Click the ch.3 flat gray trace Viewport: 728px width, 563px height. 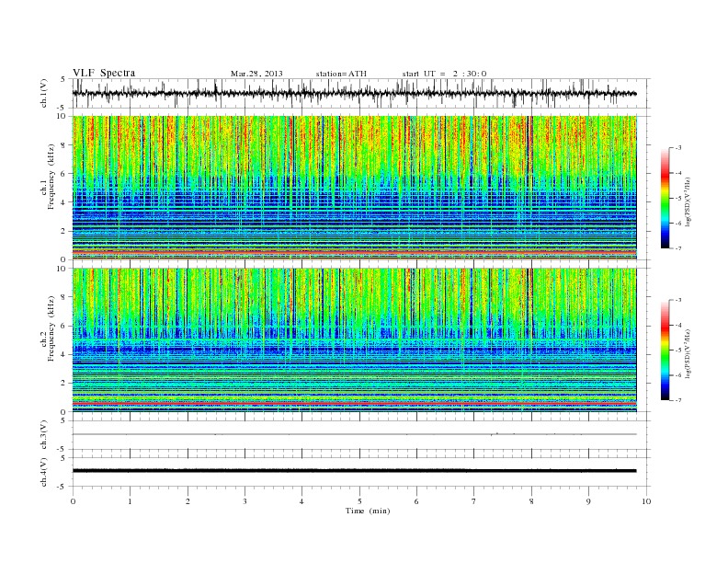tap(355, 434)
